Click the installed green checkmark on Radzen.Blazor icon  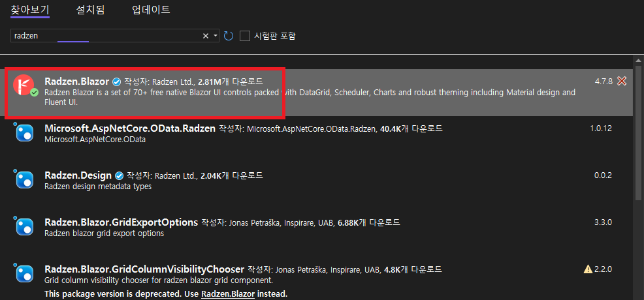pyautogui.click(x=34, y=93)
